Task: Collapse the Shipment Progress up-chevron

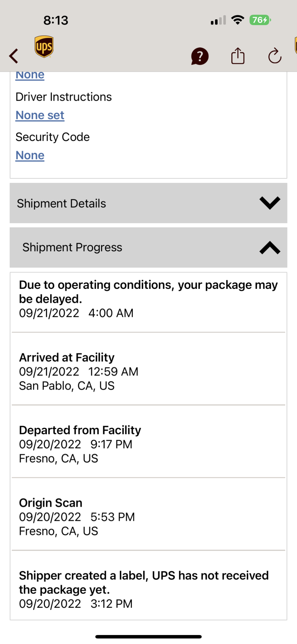Action: 270,248
